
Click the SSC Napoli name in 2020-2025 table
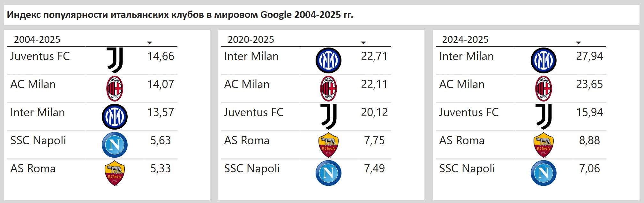(x=252, y=169)
